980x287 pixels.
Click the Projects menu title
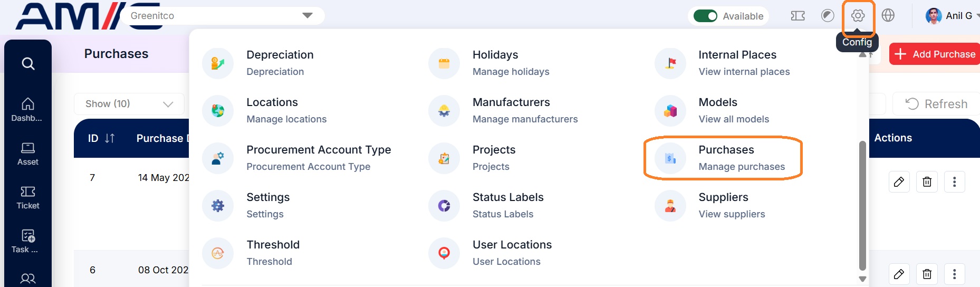click(494, 150)
